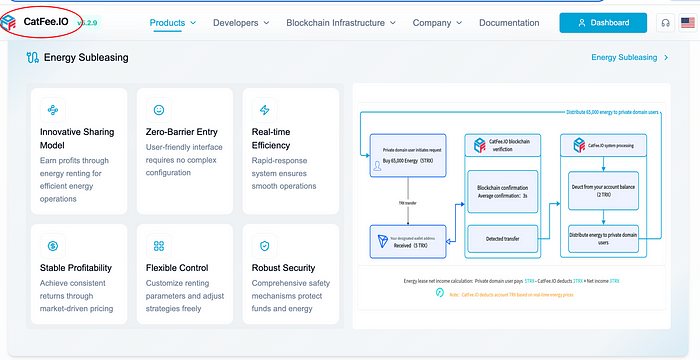Click CatFee.IO logo in blockchain verification box
Screen dimensions: 700x360
point(479,145)
